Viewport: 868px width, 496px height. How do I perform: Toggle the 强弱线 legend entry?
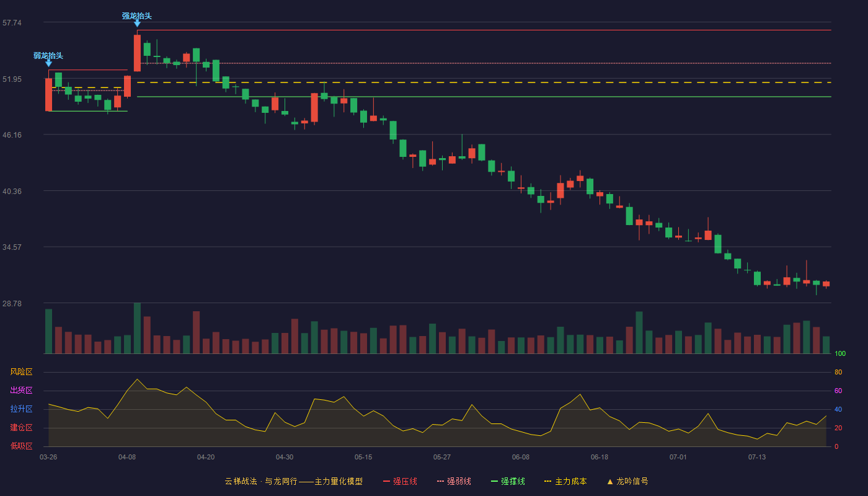point(454,481)
